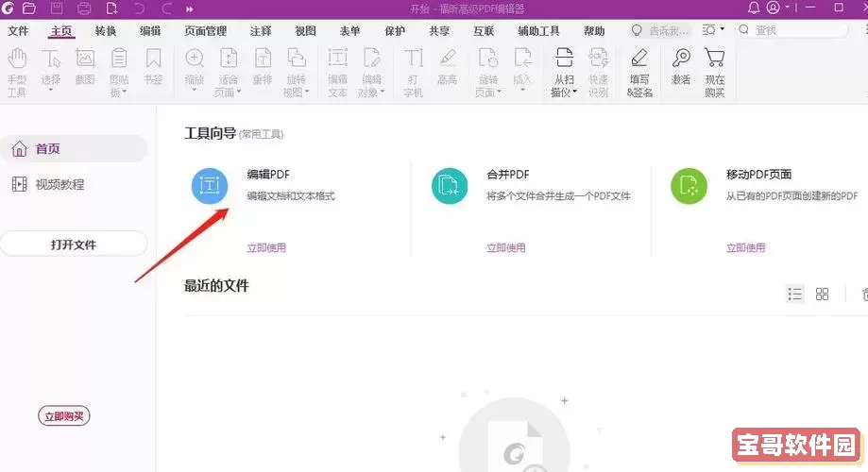Expand the Insert (插入) dropdown arrow
This screenshot has width=868, height=472.
tap(522, 90)
